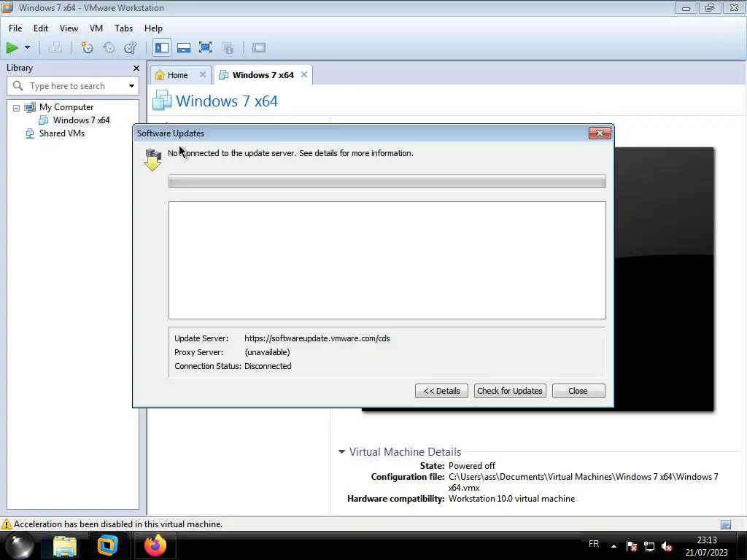Toggle the library sidebar view icon
The height and width of the screenshot is (560, 747).
(162, 47)
